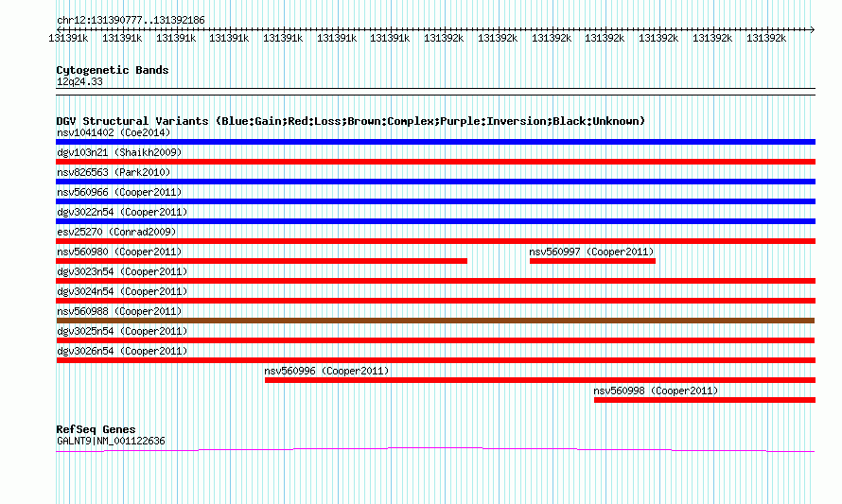The width and height of the screenshot is (842, 504).
Task: Click the red bar beneath nsv560998
Action: pyautogui.click(x=705, y=400)
